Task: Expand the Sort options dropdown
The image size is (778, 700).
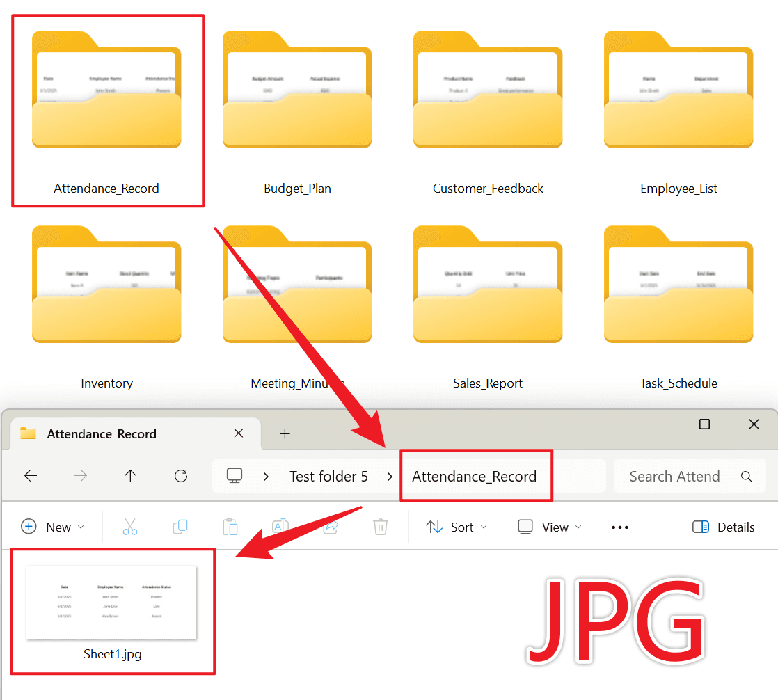Action: [457, 527]
